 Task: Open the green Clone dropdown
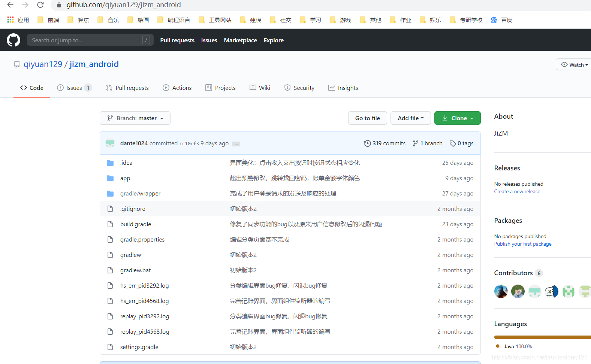pyautogui.click(x=458, y=118)
